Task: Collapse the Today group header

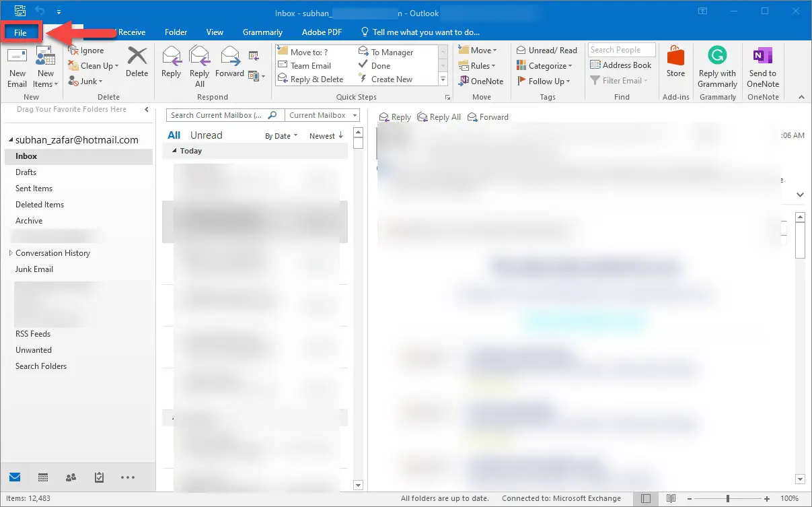Action: click(x=174, y=151)
